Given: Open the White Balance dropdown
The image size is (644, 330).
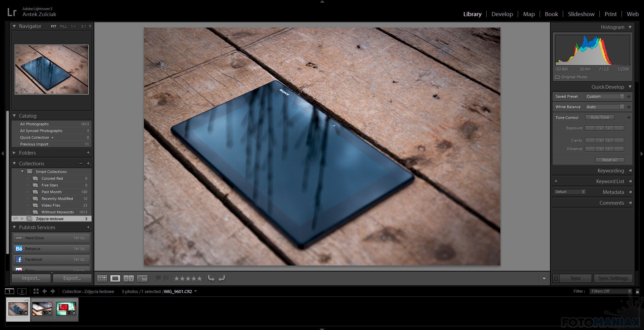Looking at the screenshot, I should [605, 107].
